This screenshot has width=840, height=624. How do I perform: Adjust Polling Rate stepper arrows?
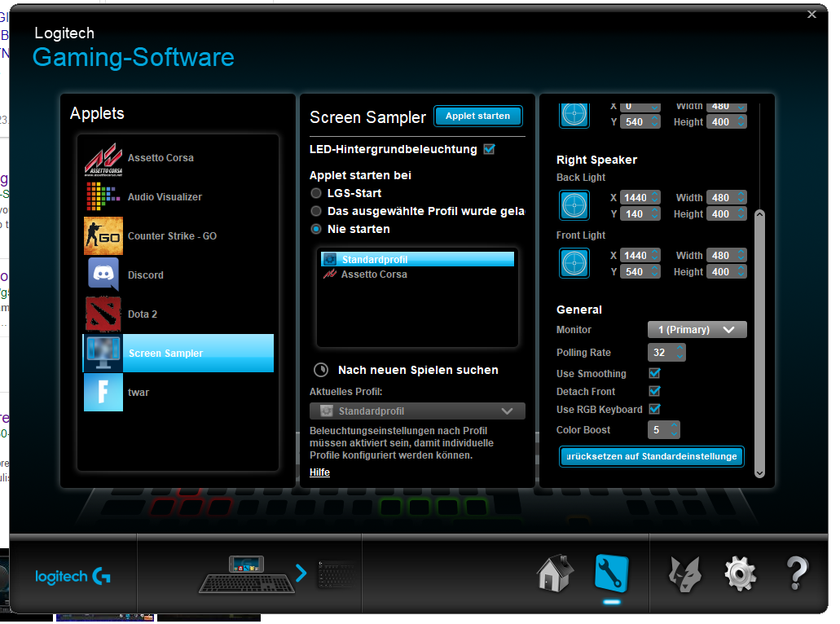[x=679, y=352]
